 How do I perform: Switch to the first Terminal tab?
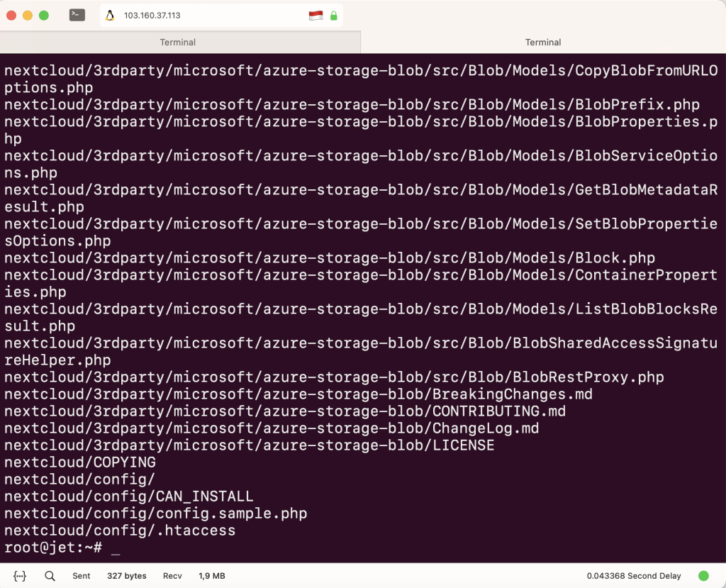pyautogui.click(x=180, y=42)
